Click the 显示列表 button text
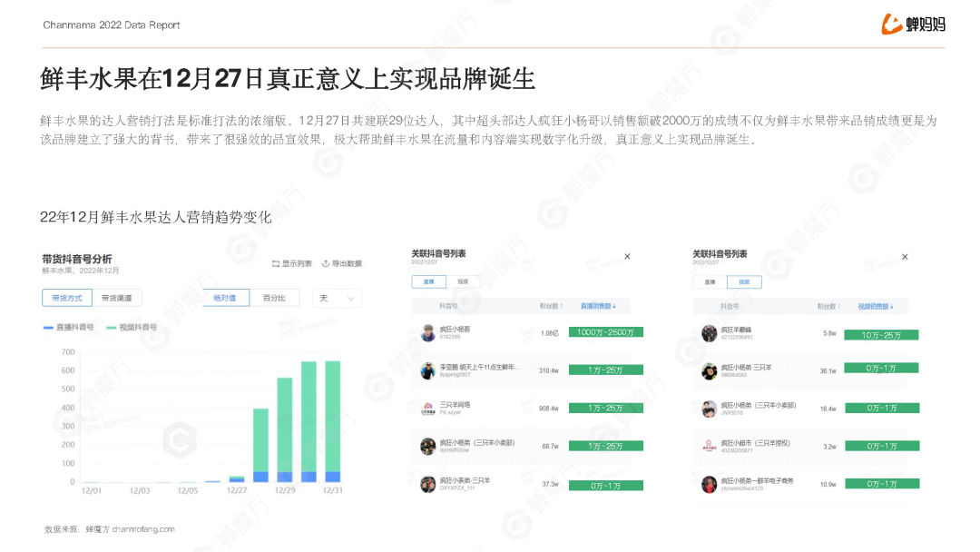980x552 pixels. tap(297, 264)
